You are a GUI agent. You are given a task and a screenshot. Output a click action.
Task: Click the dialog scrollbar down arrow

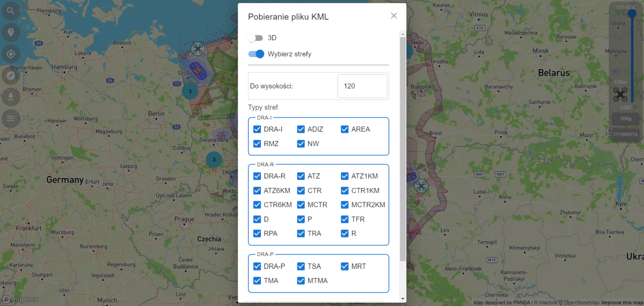pyautogui.click(x=403, y=298)
